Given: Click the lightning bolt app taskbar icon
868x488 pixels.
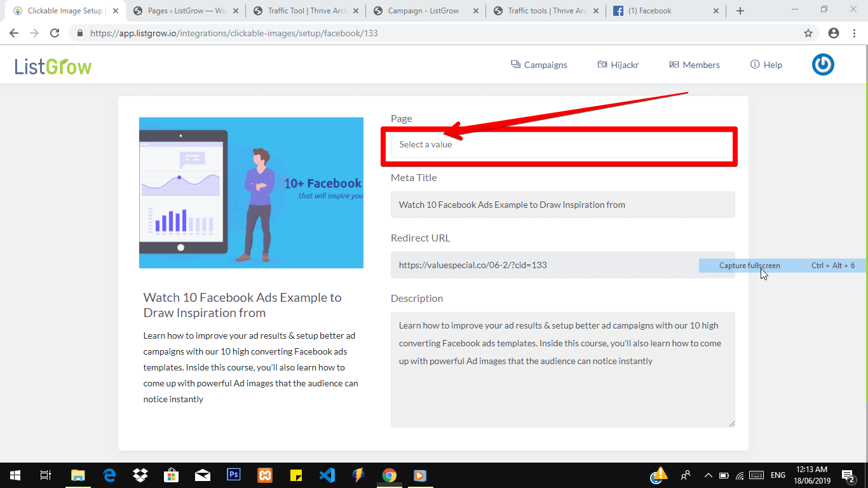Looking at the screenshot, I should 358,475.
